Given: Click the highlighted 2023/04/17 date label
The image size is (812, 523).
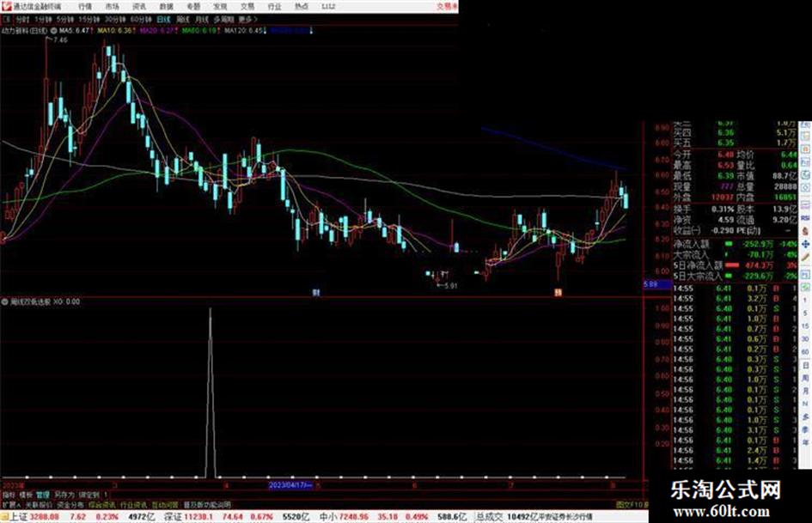Looking at the screenshot, I should coord(290,485).
